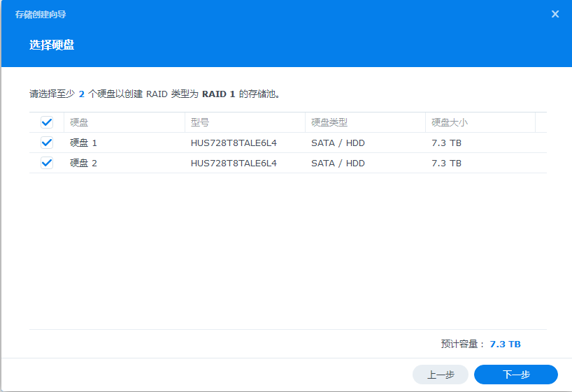Click the 7.3 TB size of 硬盘 2
The image size is (572, 392).
[446, 163]
